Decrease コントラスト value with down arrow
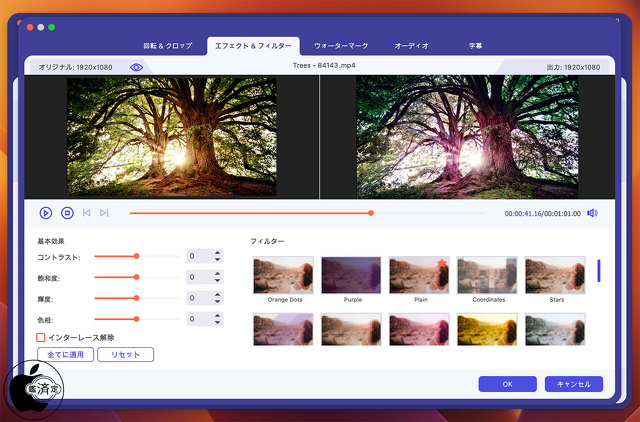The height and width of the screenshot is (422, 640). pyautogui.click(x=218, y=260)
